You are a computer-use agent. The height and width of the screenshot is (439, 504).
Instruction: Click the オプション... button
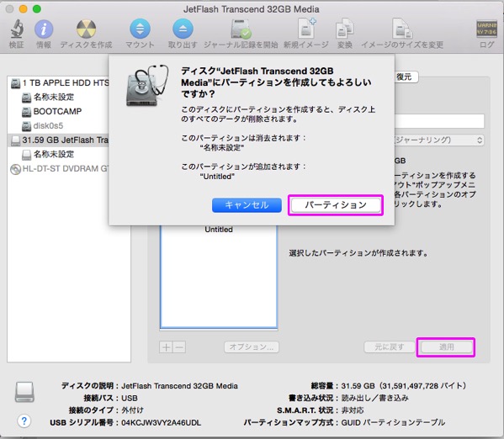(252, 346)
